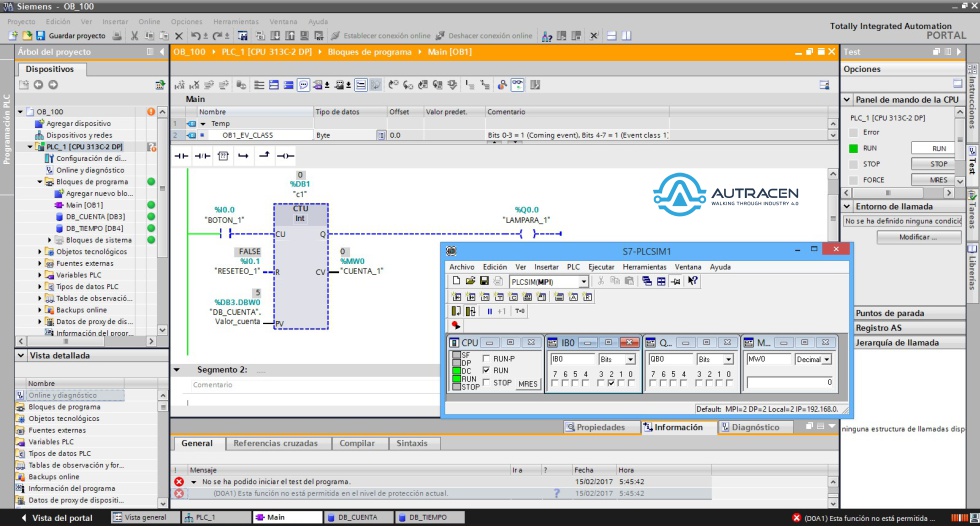
Task: Toggle bit 0 checkbox of QB0
Action: pos(729,383)
